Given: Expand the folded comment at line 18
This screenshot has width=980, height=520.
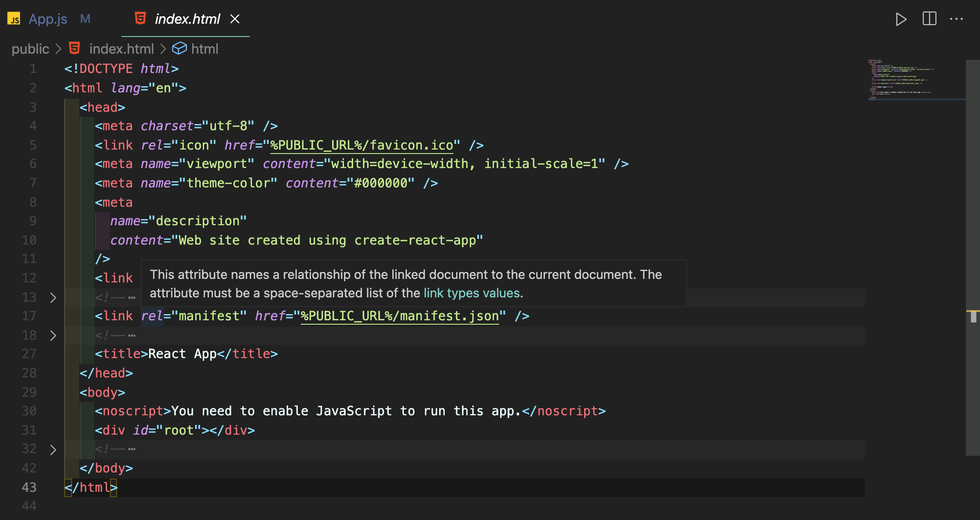Looking at the screenshot, I should [x=53, y=335].
